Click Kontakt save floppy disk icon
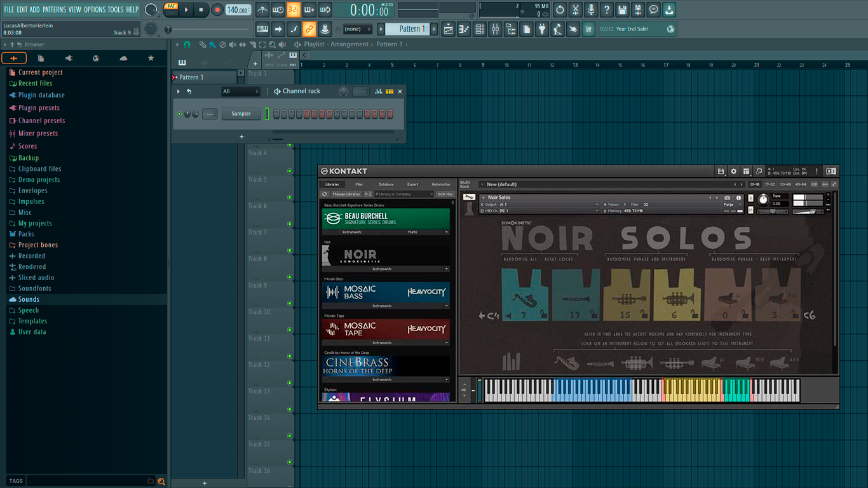Image resolution: width=868 pixels, height=488 pixels. pos(721,172)
